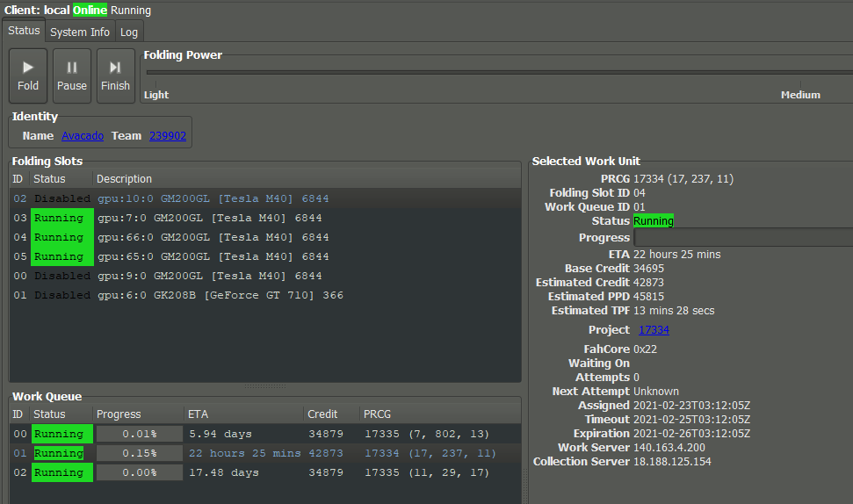Sort Work Queue by ID column header
The height and width of the screenshot is (504, 853).
[19, 414]
